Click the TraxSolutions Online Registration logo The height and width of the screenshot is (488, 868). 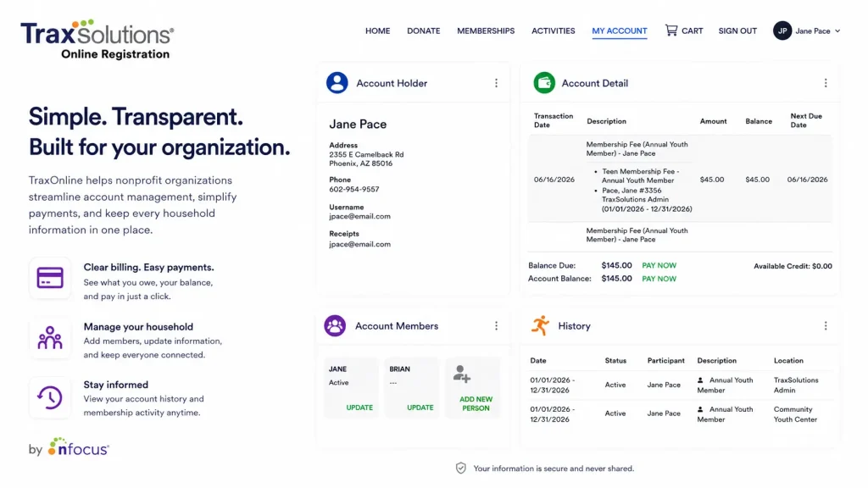(97, 39)
